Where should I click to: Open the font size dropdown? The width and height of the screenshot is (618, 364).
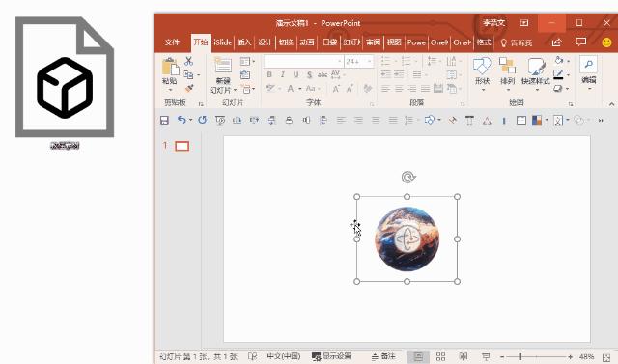coord(369,62)
